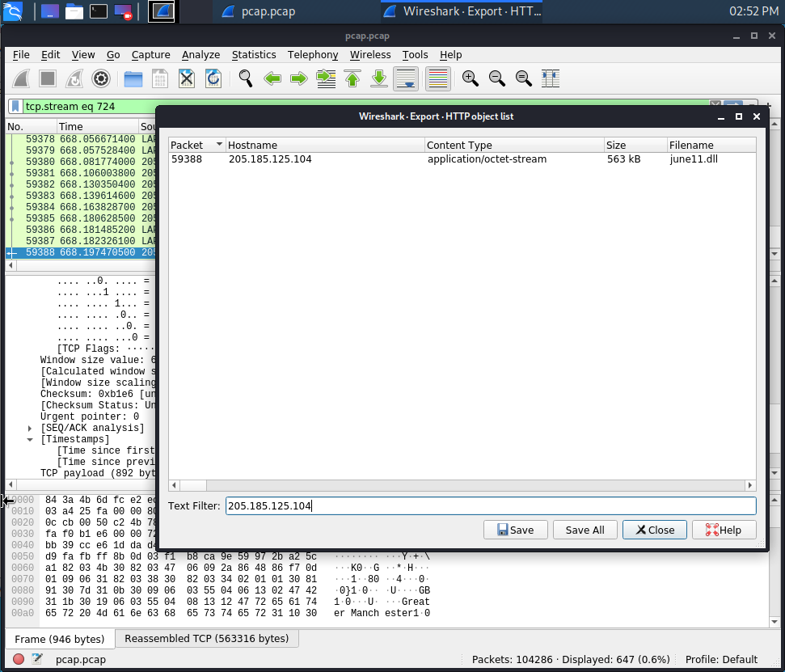Start capturing packets with shark fin icon
Screen dimensions: 785x672
pyautogui.click(x=22, y=78)
